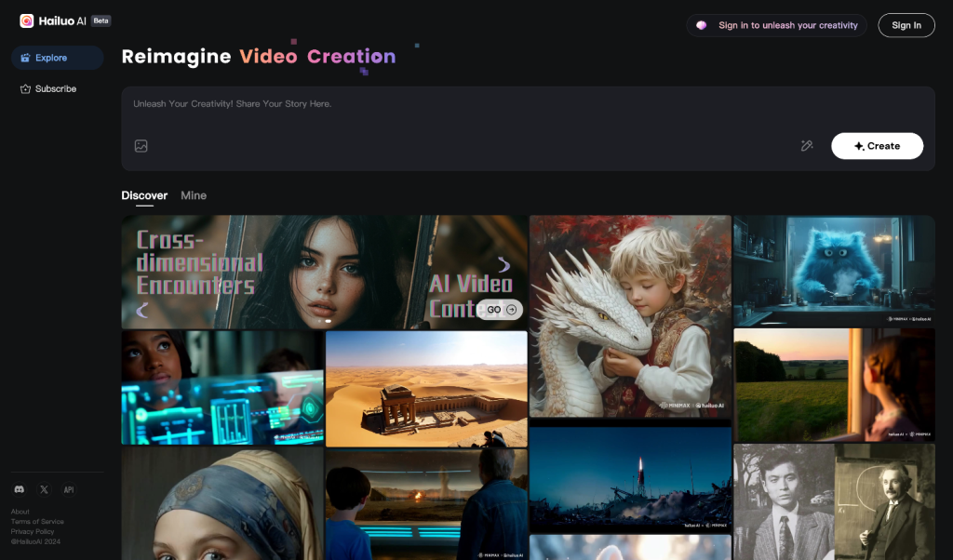This screenshot has height=560, width=953.
Task: Switch to the Mine tab
Action: 194,195
